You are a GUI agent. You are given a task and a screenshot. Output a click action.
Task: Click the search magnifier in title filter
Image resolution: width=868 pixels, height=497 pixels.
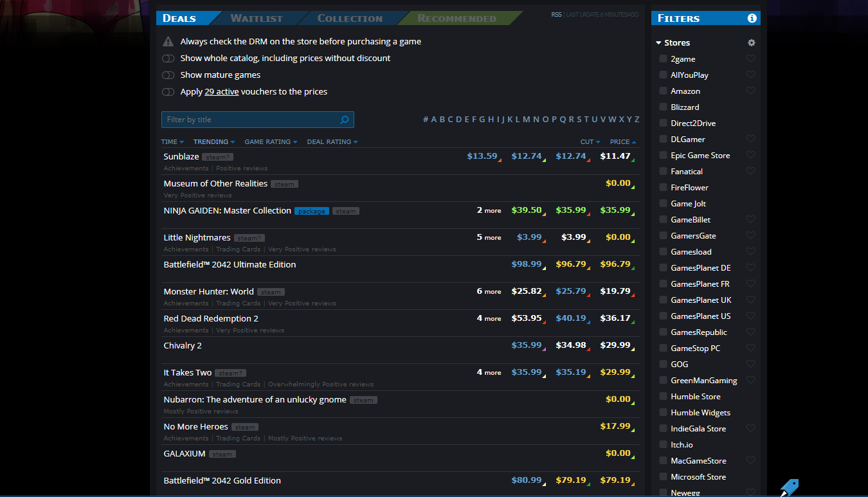[345, 120]
